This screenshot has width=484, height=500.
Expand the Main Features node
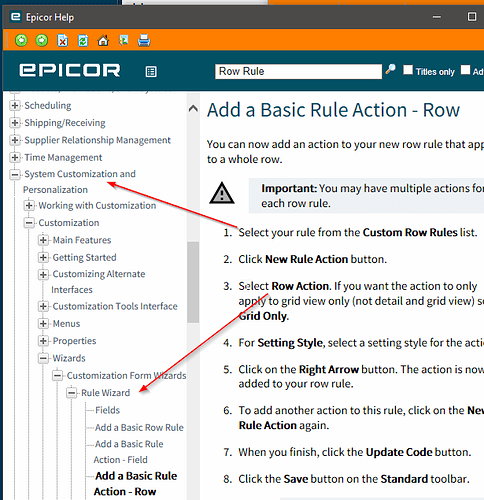pos(43,240)
